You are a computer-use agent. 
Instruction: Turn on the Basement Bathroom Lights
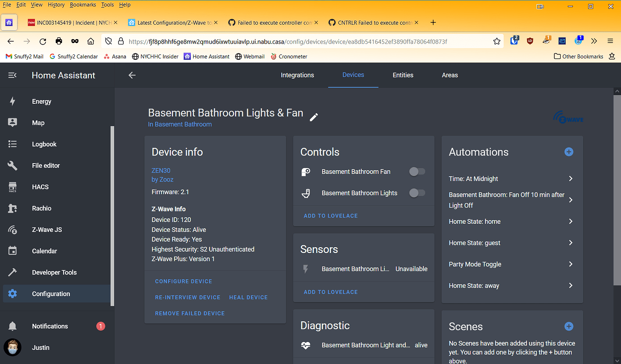coord(417,192)
